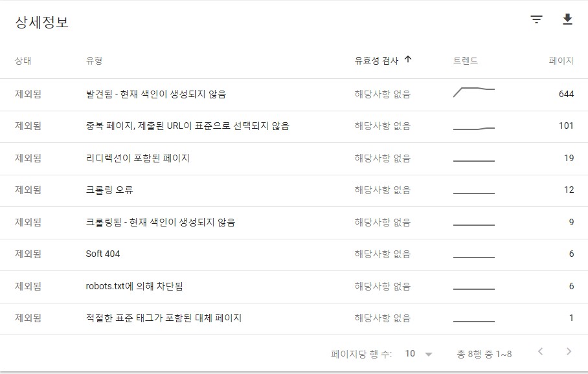Open the Soft 404 row
The image size is (588, 374).
point(294,255)
